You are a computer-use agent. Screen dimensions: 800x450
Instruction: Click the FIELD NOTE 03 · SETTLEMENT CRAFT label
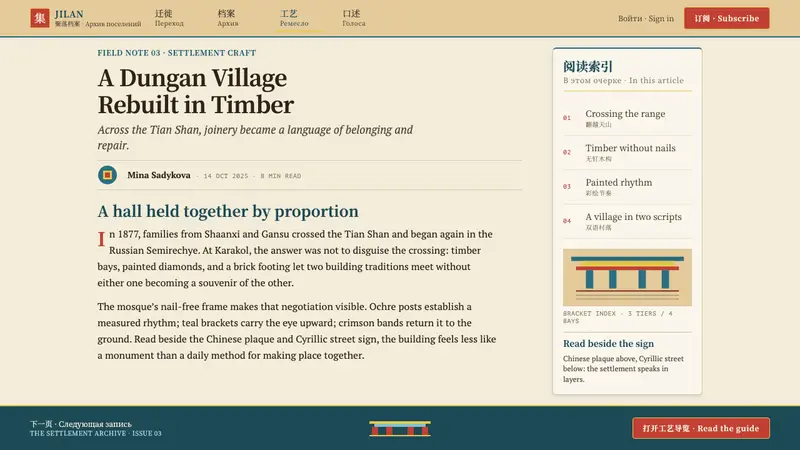pyautogui.click(x=177, y=53)
